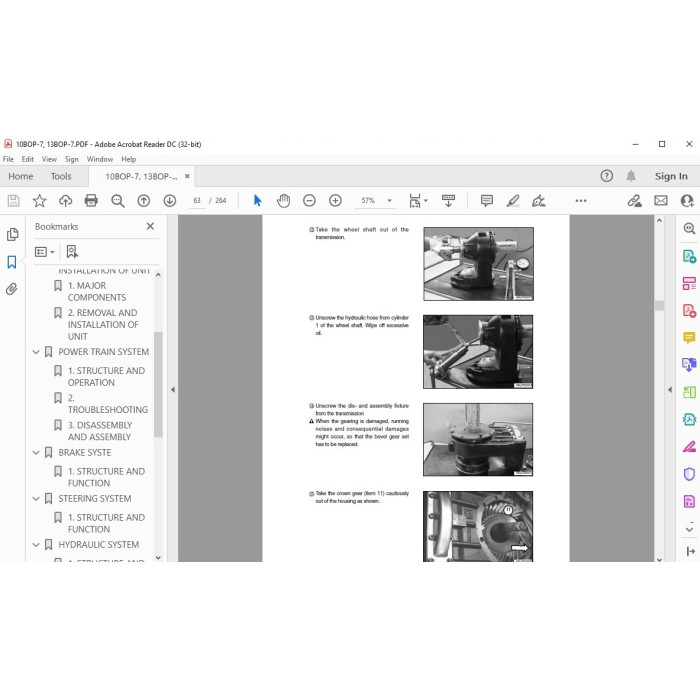Add file to starred with star icon
Viewport: 700px width, 700px height.
click(x=39, y=201)
